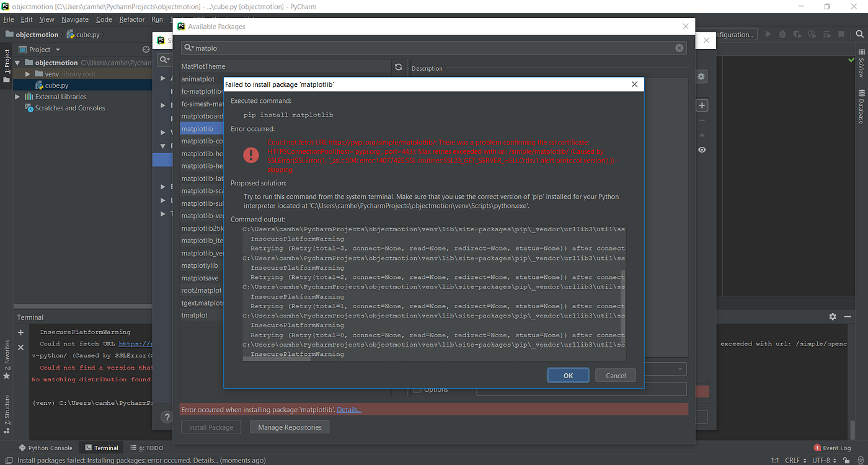868x465 pixels.
Task: Clear the matplo search field with X icon
Action: click(679, 48)
